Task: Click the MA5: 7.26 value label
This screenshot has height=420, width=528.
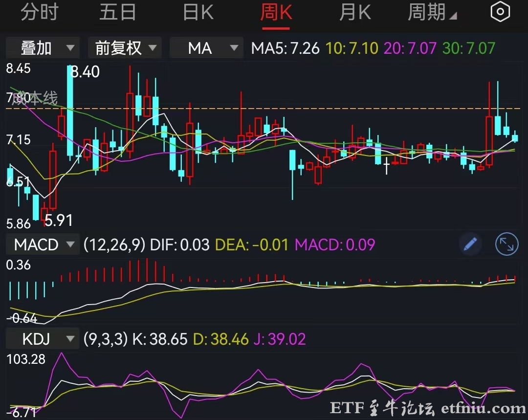Action: [x=285, y=47]
